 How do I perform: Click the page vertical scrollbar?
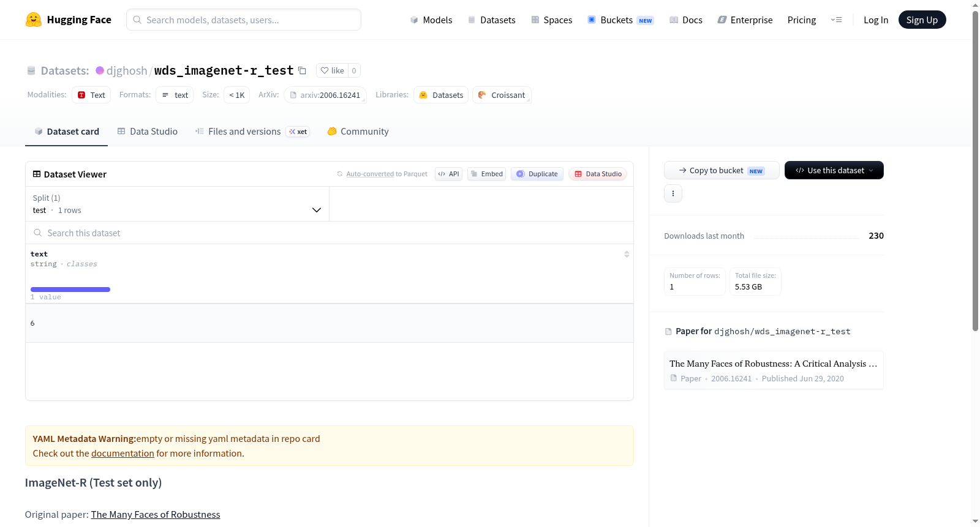975,170
